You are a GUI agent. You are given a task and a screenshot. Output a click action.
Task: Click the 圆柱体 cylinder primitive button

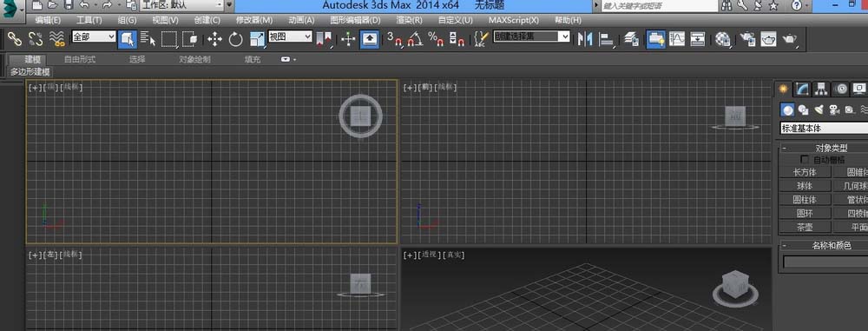click(x=805, y=200)
